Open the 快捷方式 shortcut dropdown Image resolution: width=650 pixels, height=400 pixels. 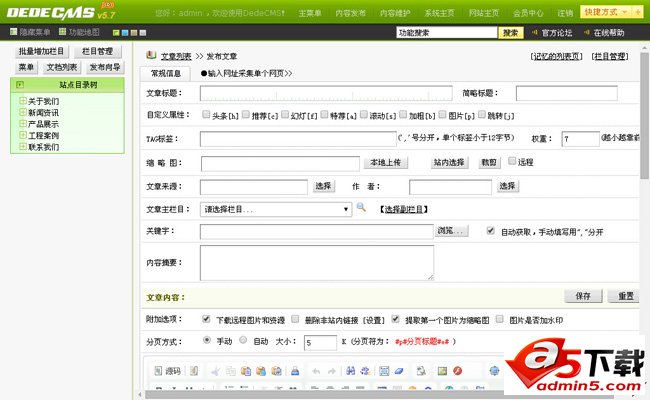click(612, 12)
